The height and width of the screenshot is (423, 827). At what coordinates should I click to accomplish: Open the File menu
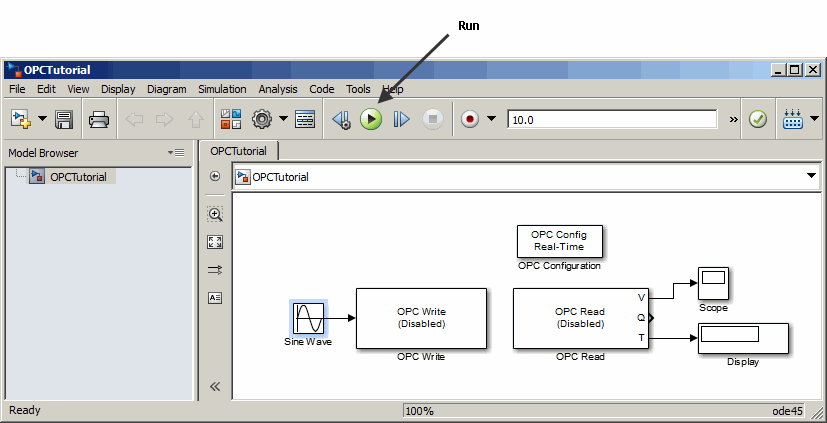pyautogui.click(x=17, y=89)
